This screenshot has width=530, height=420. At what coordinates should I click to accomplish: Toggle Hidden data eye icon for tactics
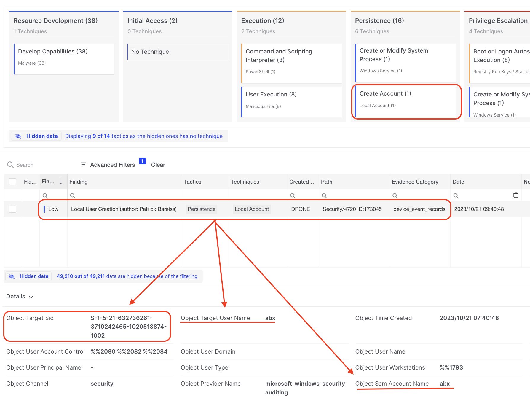click(18, 136)
